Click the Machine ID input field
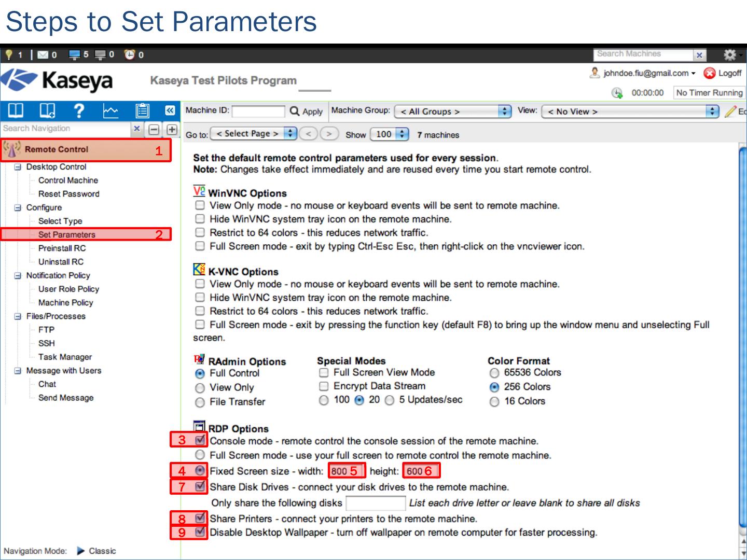This screenshot has height=560, width=747. click(258, 111)
